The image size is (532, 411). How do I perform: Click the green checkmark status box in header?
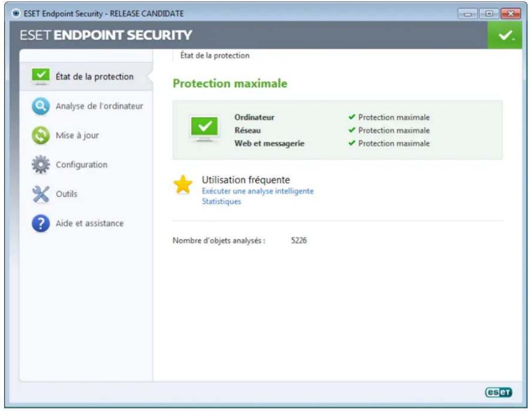coord(504,35)
